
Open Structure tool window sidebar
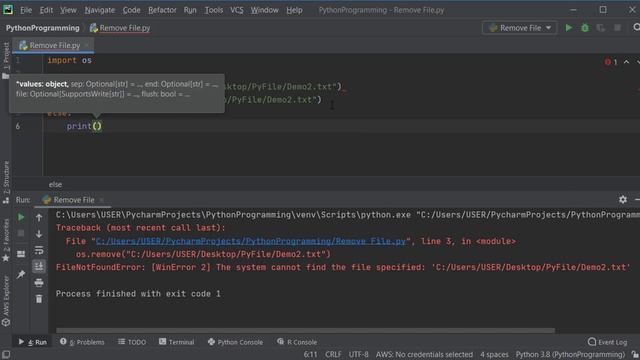click(x=6, y=182)
